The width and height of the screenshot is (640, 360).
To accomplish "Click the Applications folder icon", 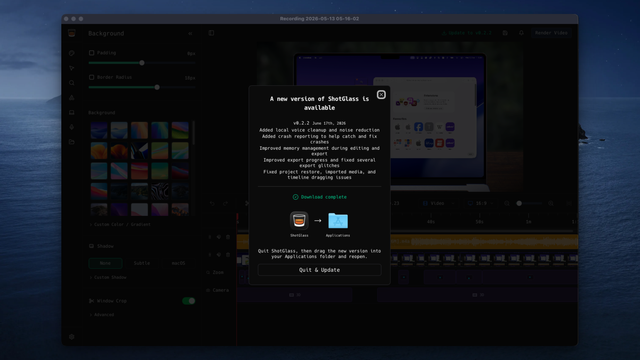I will (x=338, y=220).
